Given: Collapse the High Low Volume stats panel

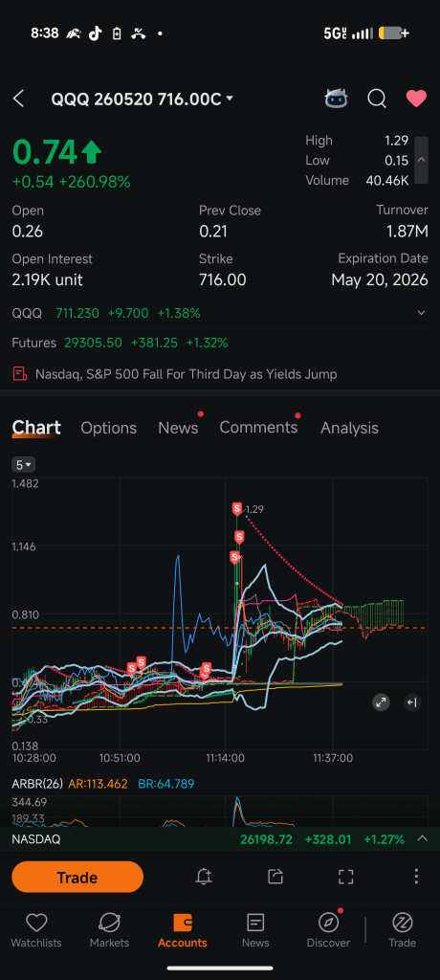Looking at the screenshot, I should [421, 160].
